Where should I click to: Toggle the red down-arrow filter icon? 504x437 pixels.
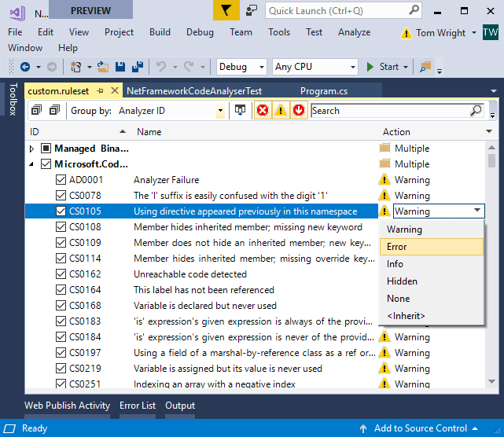coord(299,111)
